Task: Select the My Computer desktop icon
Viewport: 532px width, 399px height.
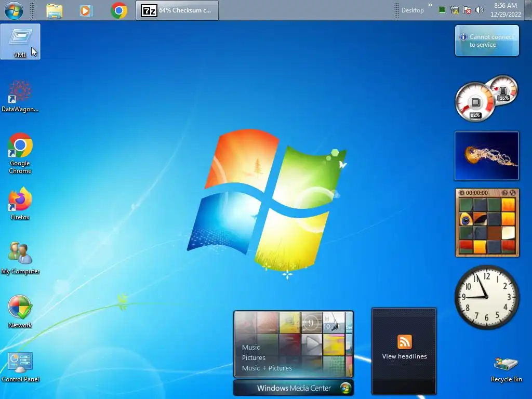Action: point(20,258)
